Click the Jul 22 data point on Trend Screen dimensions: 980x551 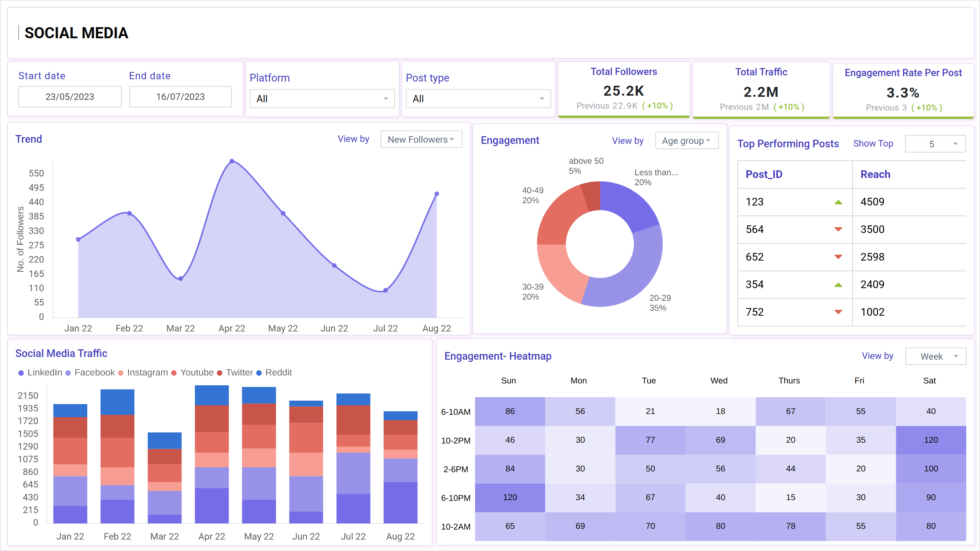point(385,290)
